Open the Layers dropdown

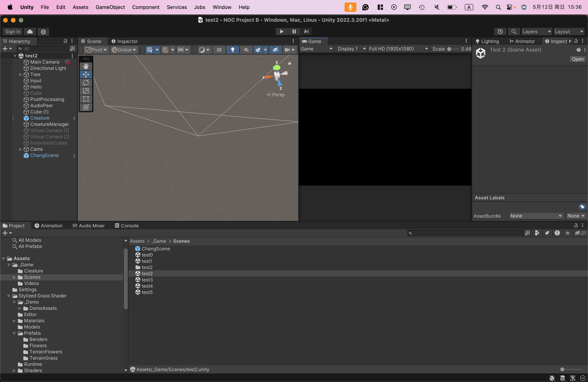[x=536, y=32]
